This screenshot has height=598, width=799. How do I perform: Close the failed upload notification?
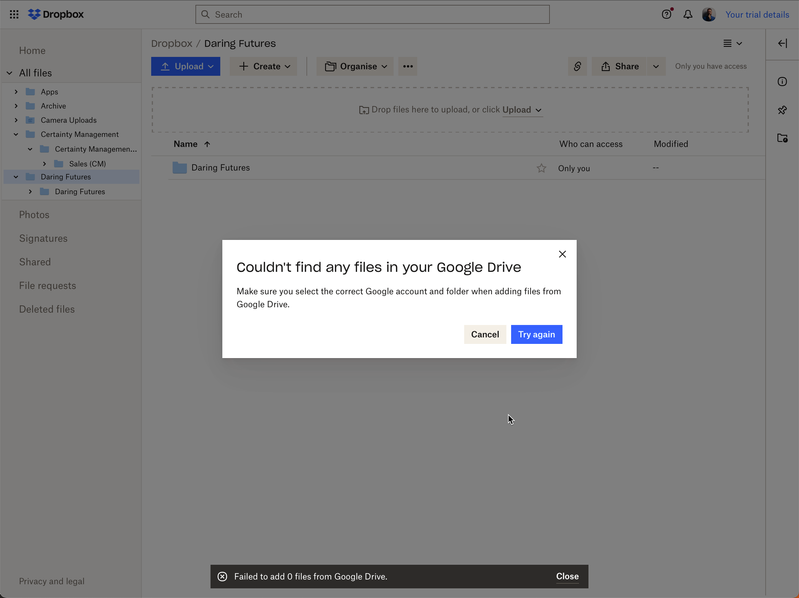tap(567, 577)
